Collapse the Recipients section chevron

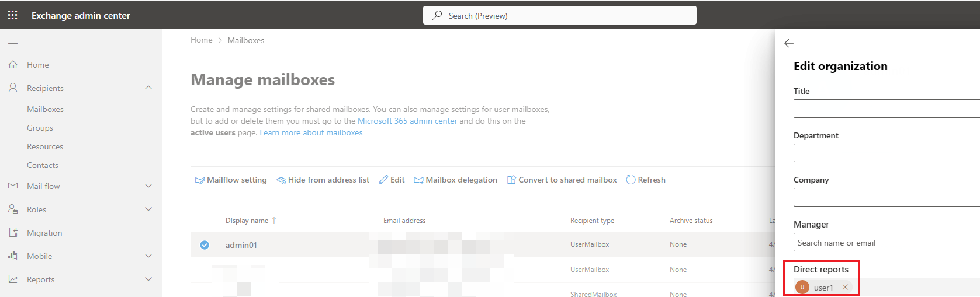148,88
